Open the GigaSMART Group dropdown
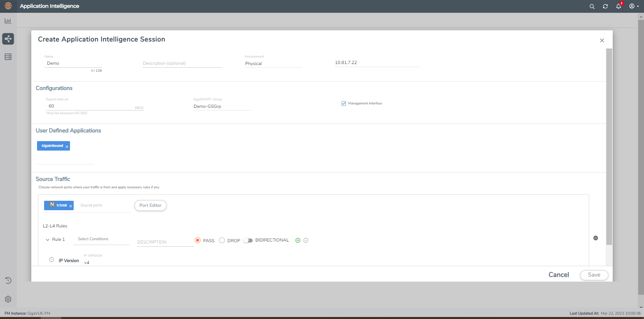This screenshot has height=319, width=644. click(222, 106)
